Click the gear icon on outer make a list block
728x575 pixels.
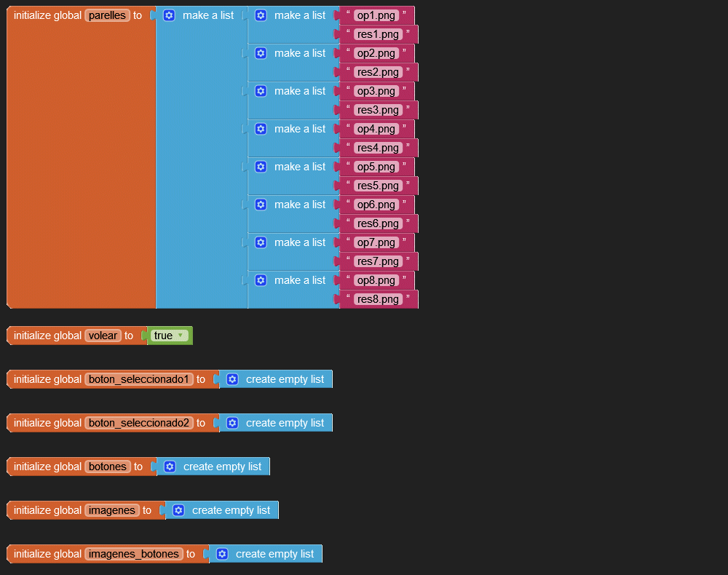[x=169, y=15]
